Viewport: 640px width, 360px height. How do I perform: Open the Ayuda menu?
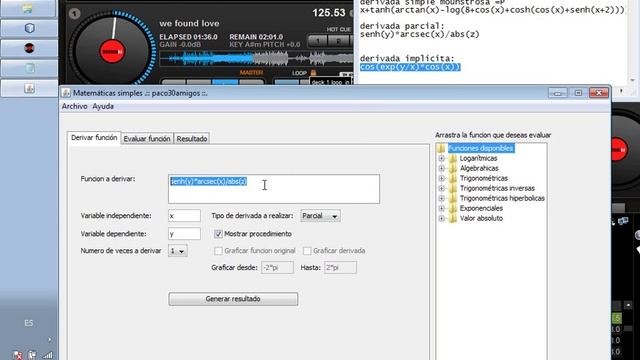[x=103, y=106]
